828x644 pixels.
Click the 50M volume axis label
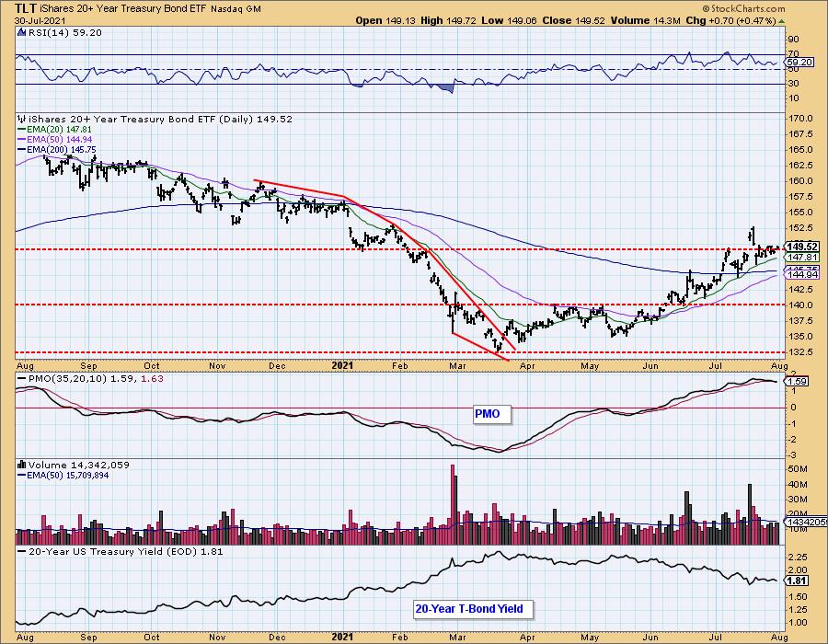pos(799,469)
